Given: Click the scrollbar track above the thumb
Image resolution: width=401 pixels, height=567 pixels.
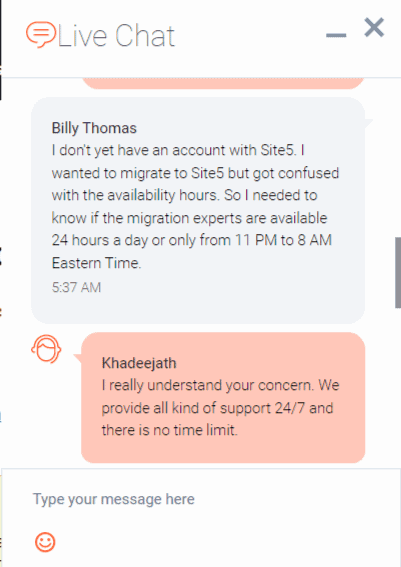Looking at the screenshot, I should pyautogui.click(x=398, y=157).
